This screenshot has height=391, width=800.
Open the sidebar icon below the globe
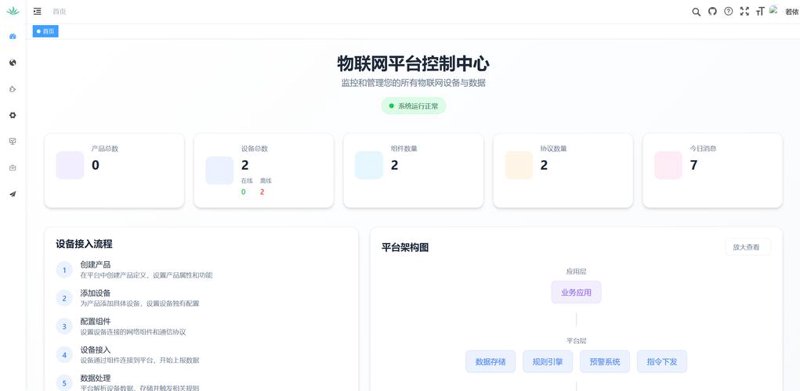tap(13, 89)
